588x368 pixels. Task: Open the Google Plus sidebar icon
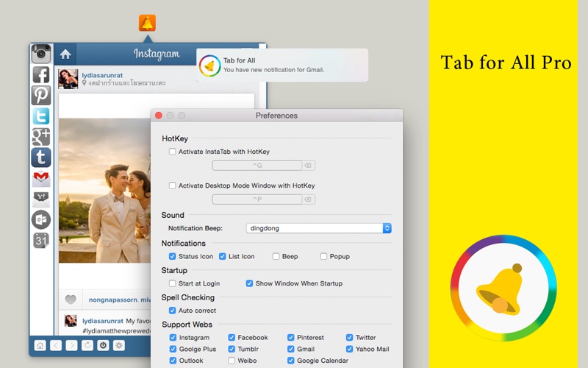click(x=41, y=137)
